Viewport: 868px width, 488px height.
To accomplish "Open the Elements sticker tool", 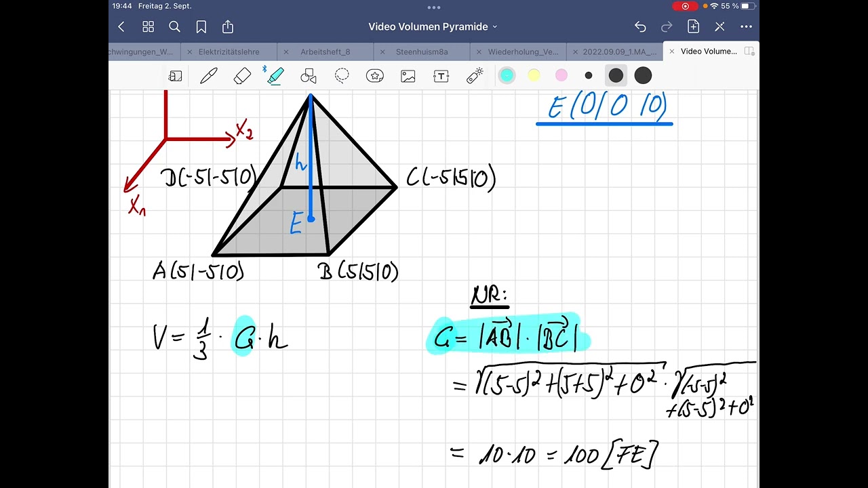I will click(x=375, y=76).
